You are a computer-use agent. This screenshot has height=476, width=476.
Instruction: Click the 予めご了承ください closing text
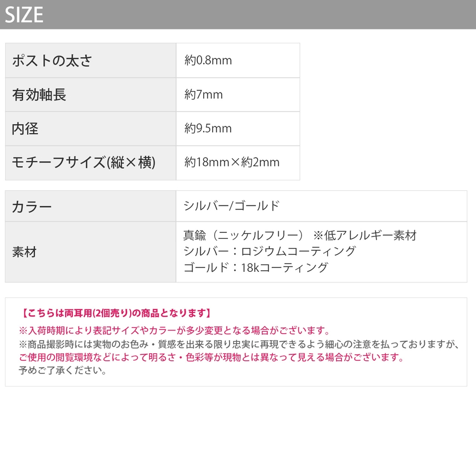tap(62, 371)
